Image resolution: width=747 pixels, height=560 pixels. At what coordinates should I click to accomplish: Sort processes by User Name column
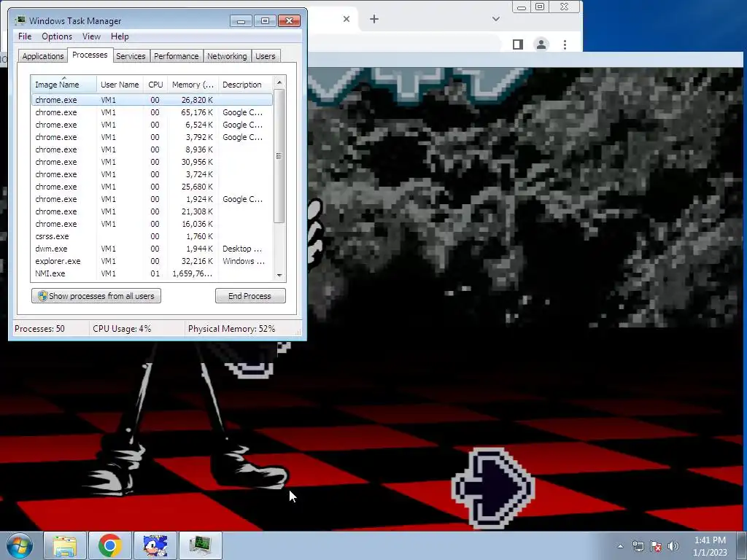120,85
